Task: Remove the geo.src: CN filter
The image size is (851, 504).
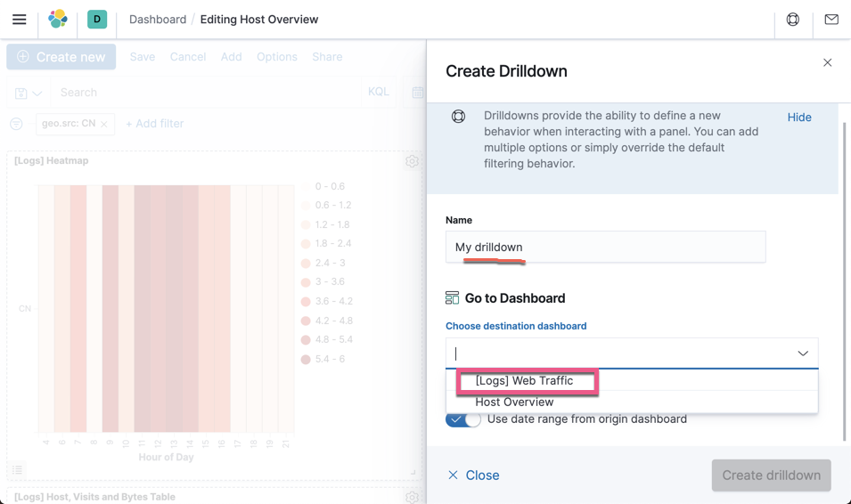Action: click(103, 125)
